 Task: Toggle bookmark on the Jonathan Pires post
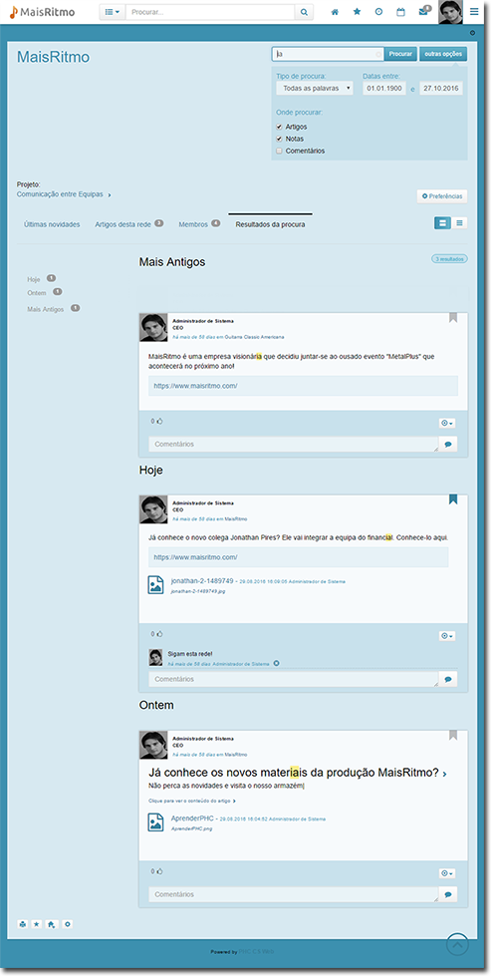click(x=453, y=500)
